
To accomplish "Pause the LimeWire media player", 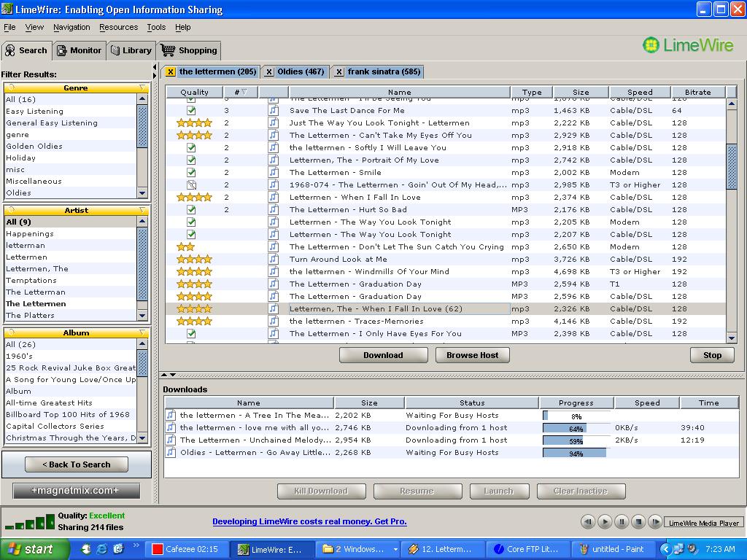I will [x=622, y=522].
